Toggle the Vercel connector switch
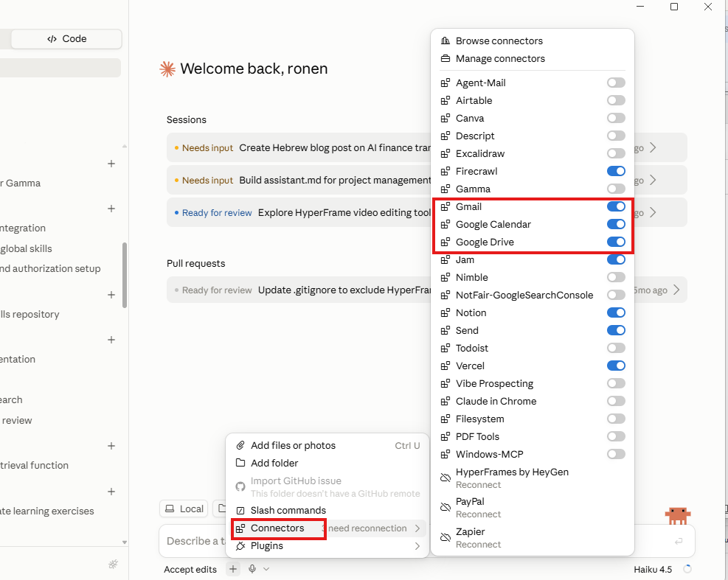 coord(616,366)
